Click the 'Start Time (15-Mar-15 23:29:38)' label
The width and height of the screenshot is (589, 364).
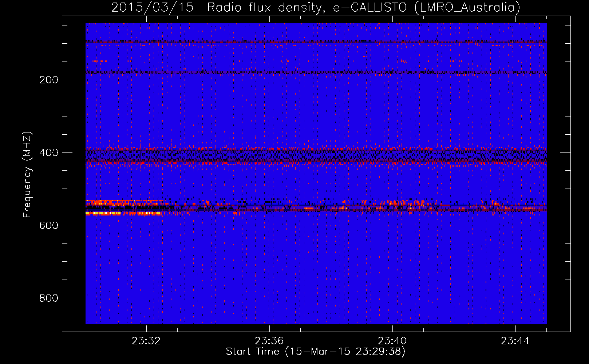pos(316,352)
